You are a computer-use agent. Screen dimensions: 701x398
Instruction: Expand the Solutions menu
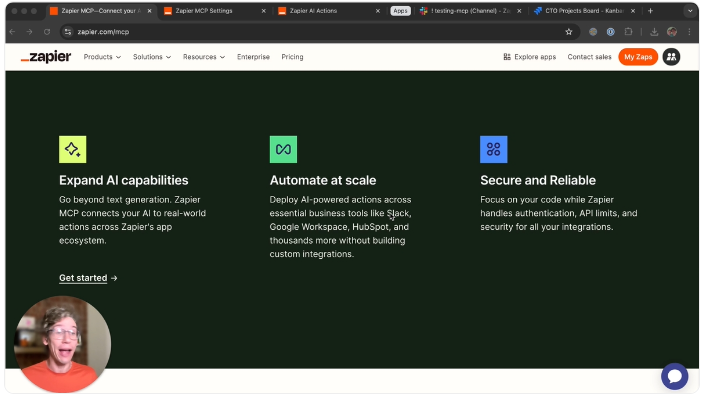[152, 57]
